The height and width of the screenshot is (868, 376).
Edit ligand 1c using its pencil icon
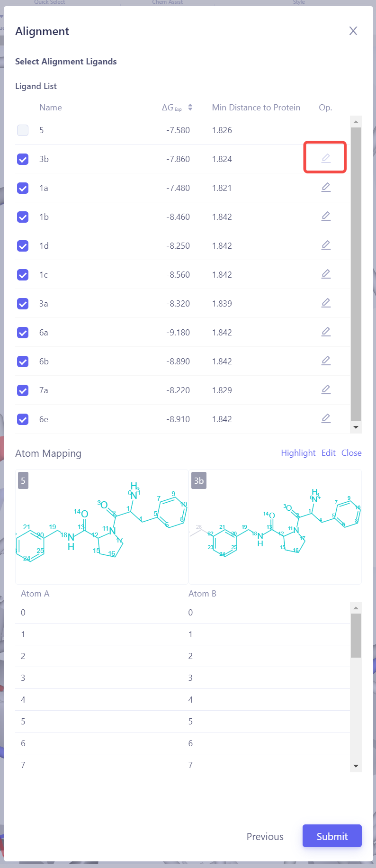325,274
